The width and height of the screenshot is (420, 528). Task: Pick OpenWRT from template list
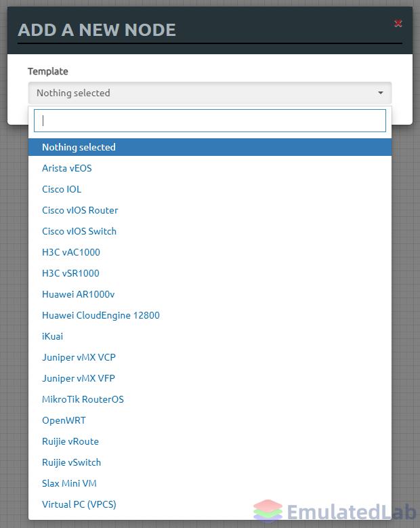pos(210,420)
